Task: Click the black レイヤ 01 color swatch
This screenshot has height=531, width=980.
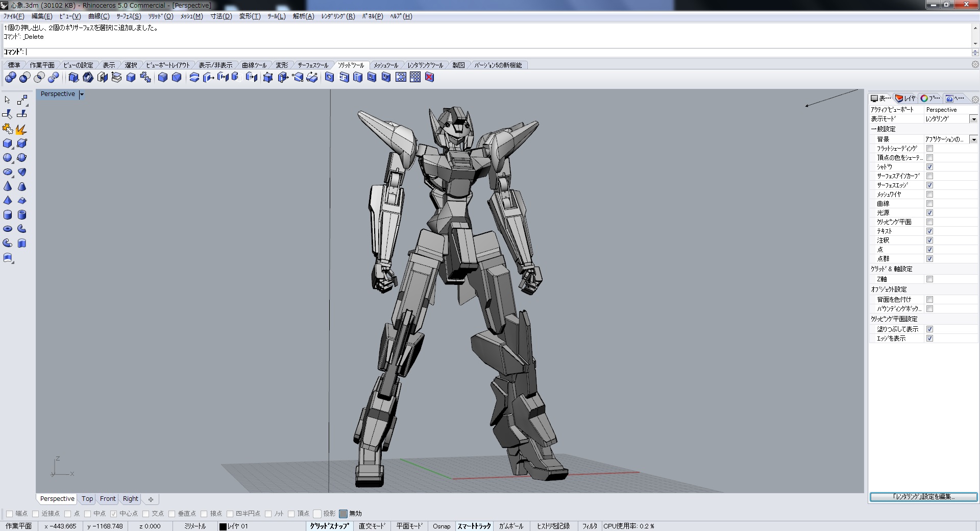Action: [x=223, y=526]
